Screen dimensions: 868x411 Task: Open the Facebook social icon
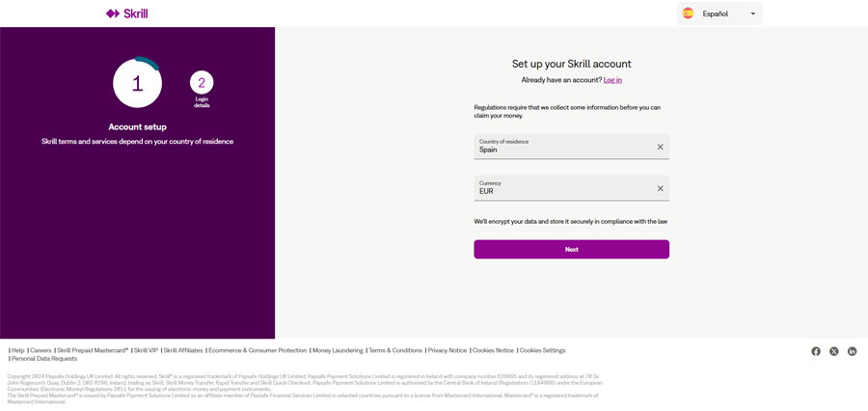point(816,351)
